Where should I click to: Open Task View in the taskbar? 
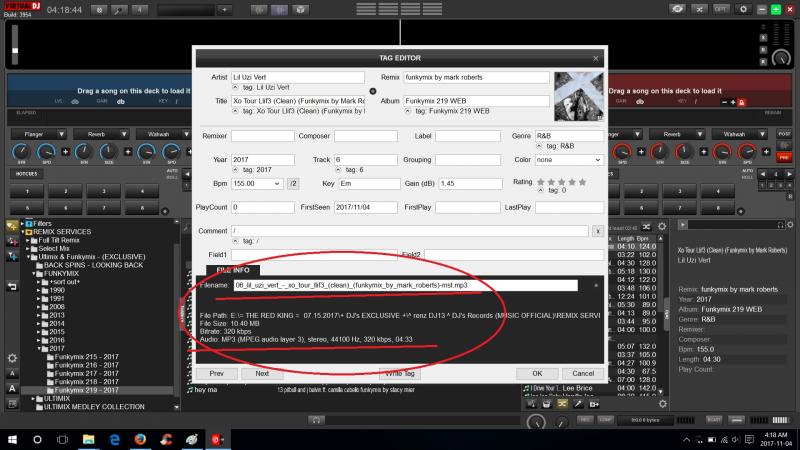click(x=62, y=439)
